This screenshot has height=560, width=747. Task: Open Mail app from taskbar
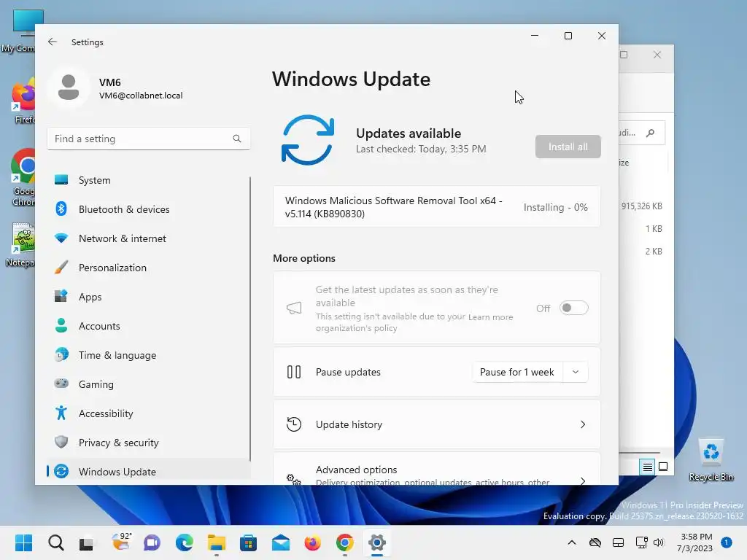pyautogui.click(x=281, y=542)
